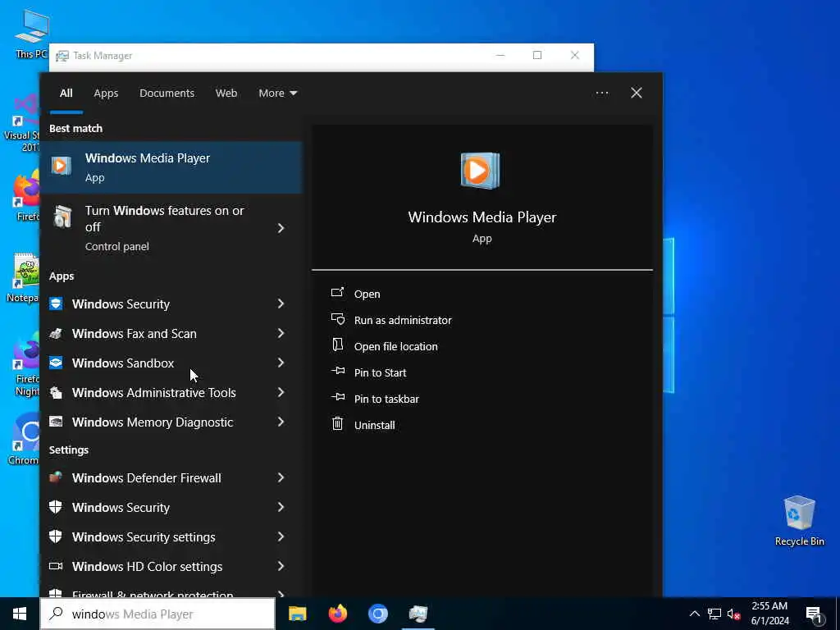Switch to Task Manager taskbar icon
The image size is (840, 630).
coord(418,614)
